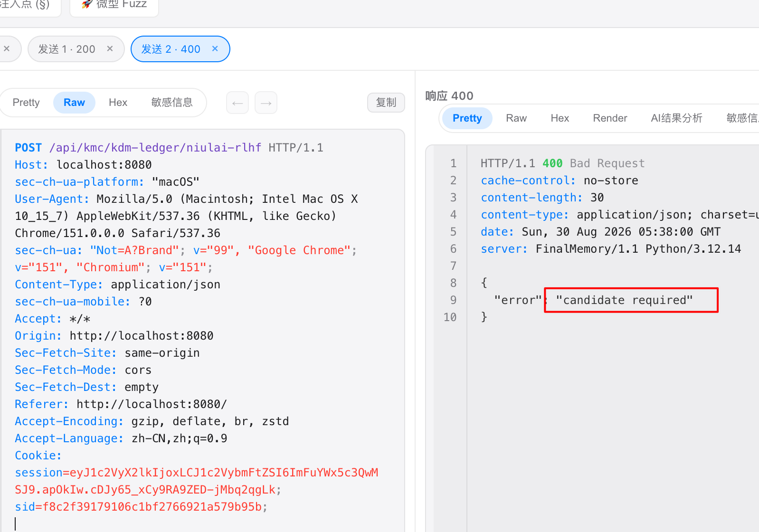Image resolution: width=759 pixels, height=532 pixels.
Task: Click the 复制 copy button
Action: coord(386,103)
